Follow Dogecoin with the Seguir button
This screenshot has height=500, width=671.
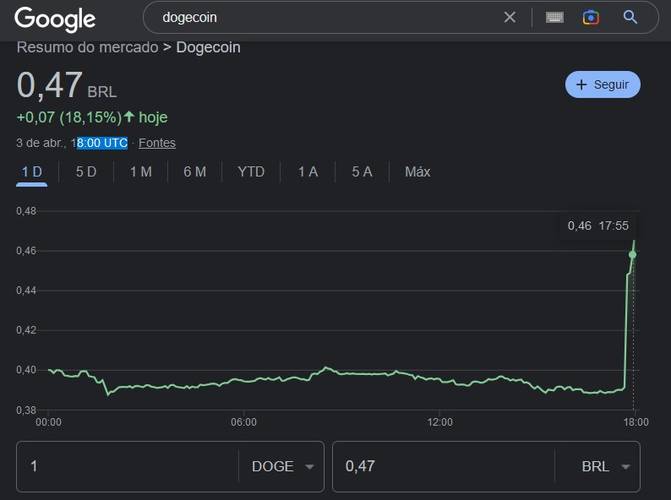[603, 84]
